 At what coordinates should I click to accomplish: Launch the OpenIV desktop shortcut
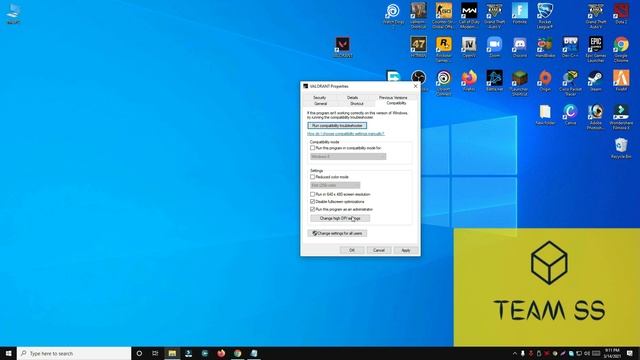469,47
